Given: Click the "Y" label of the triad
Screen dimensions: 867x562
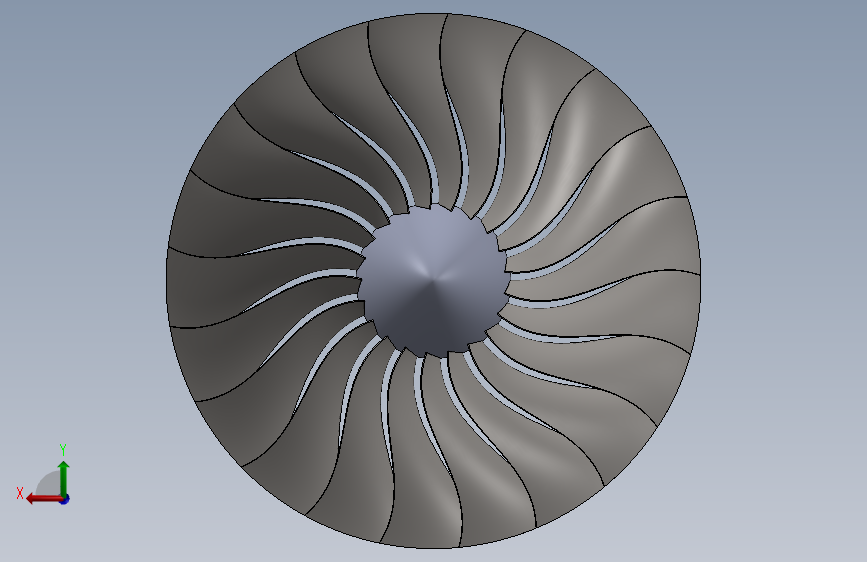Looking at the screenshot, I should click(x=63, y=449).
